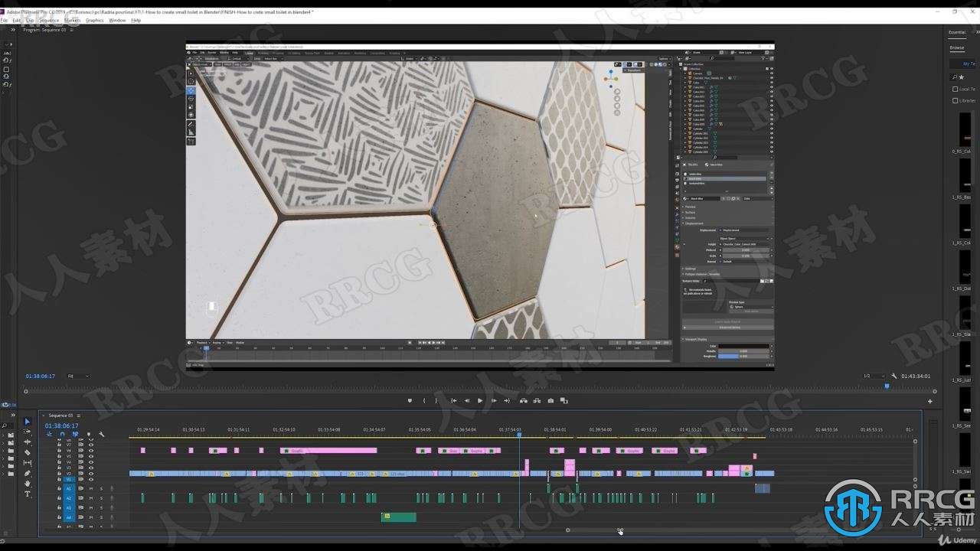This screenshot has width=980, height=551.
Task: Open the Essential Graphics panel tab
Action: tap(957, 32)
